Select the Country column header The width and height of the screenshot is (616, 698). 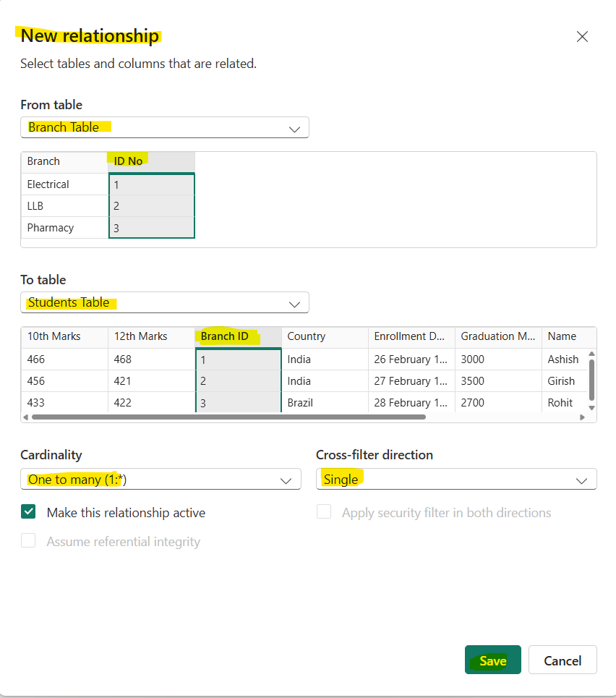306,336
